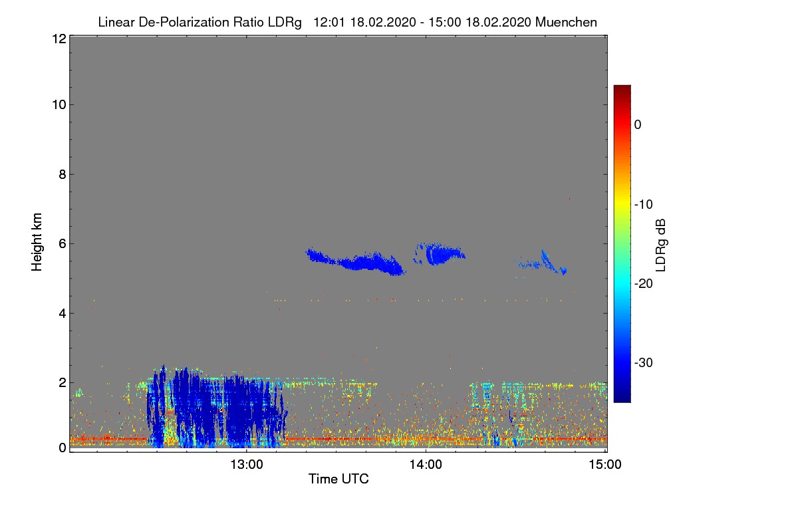Screen dimensions: 798x532
Task: Click the '6' height axis tick label
Action: 61,243
